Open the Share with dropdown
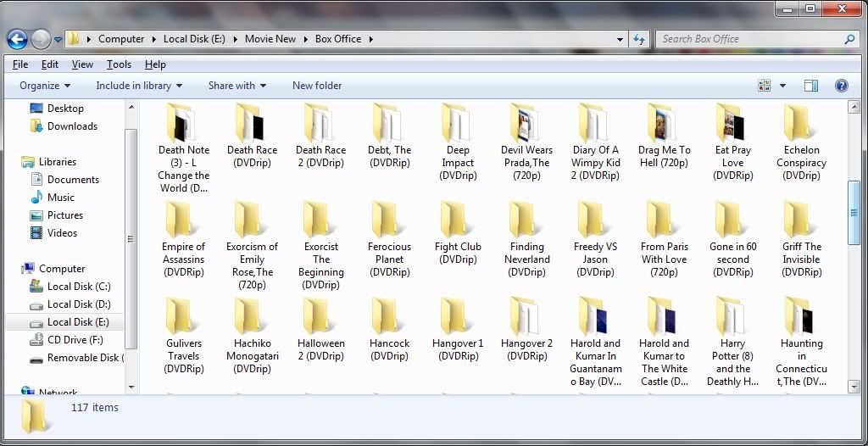 (237, 86)
